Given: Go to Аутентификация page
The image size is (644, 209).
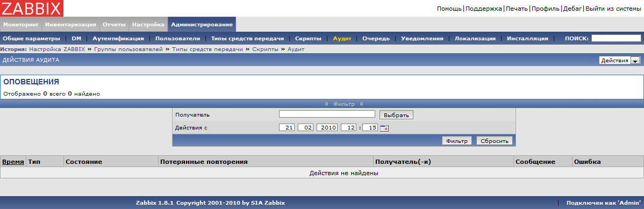Looking at the screenshot, I should tap(118, 38).
